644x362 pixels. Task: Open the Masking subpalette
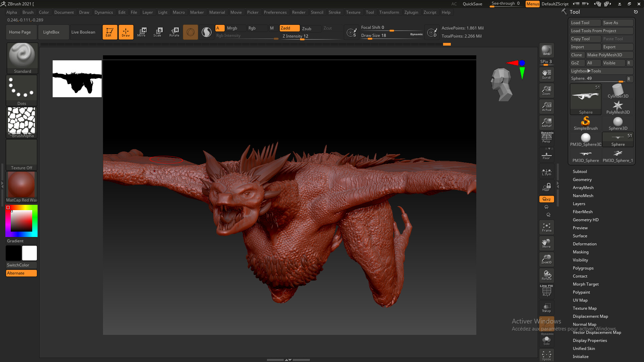580,252
